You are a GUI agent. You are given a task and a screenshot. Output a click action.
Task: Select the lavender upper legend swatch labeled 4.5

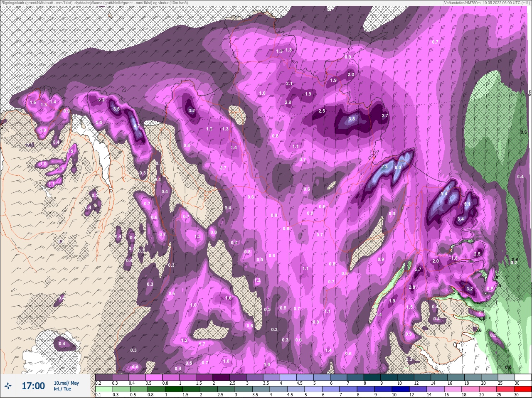coord(305,378)
